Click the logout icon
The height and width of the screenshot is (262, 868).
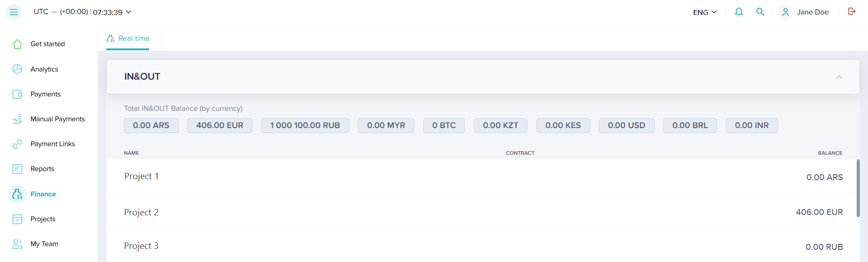point(852,12)
